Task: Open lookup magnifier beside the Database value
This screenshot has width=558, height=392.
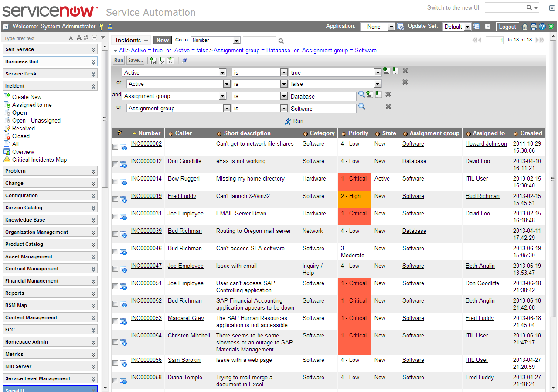Action: (x=361, y=94)
